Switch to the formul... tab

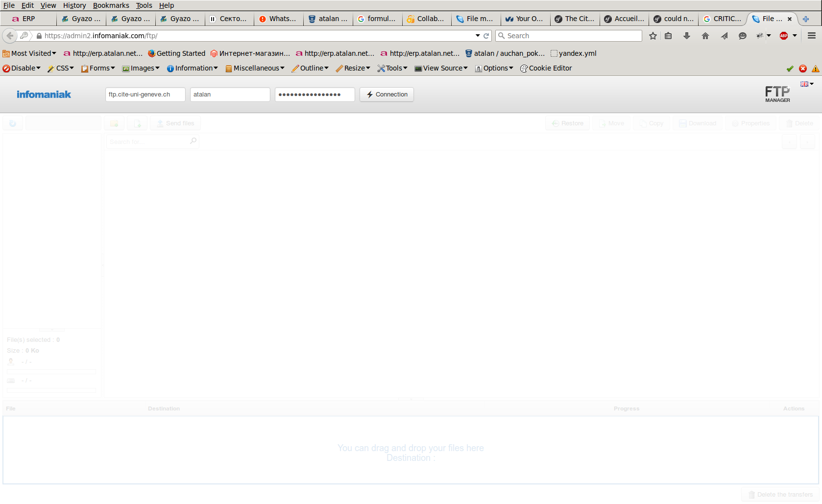[x=377, y=19]
